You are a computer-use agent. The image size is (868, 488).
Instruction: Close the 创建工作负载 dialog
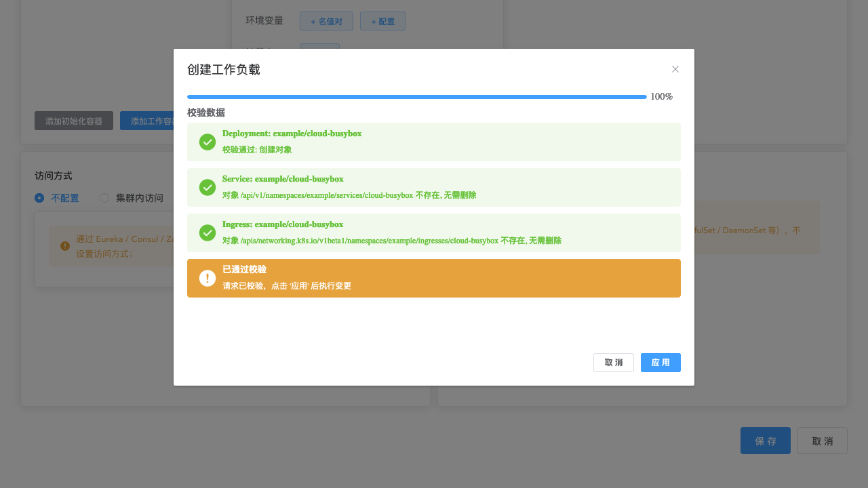675,69
